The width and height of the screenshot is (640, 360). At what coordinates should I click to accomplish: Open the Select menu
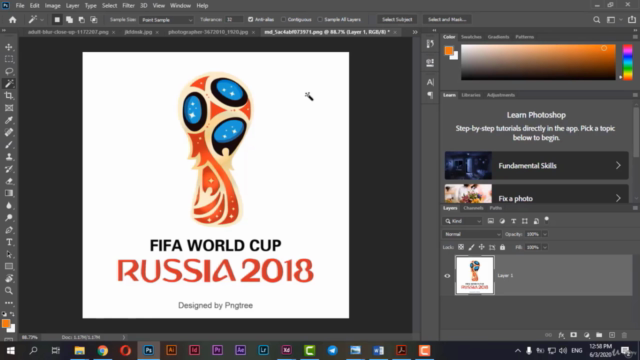[x=109, y=6]
